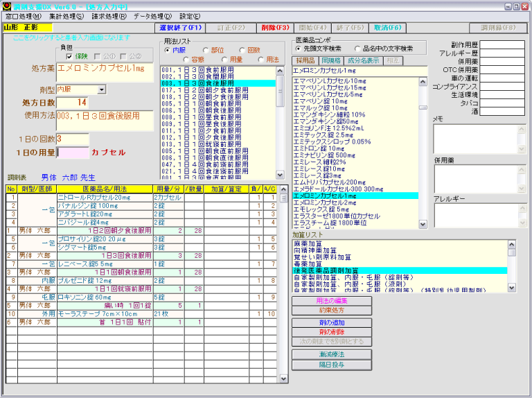This screenshot has width=532, height=398.
Task: Click ロキソニン錠 60mg table row
Action: pyautogui.click(x=141, y=297)
